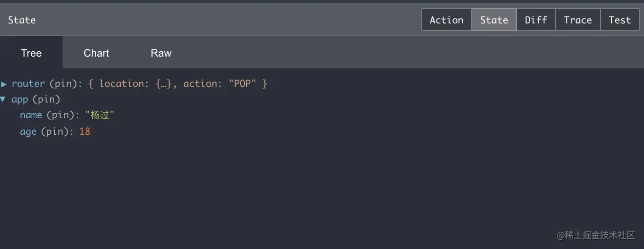Select the age key in app
Image resolution: width=644 pixels, height=249 pixels.
28,132
